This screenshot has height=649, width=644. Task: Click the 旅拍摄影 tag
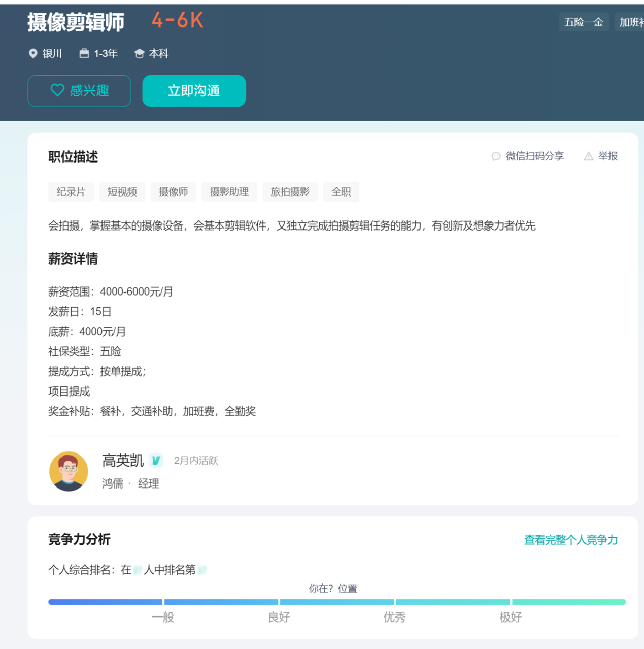click(290, 192)
